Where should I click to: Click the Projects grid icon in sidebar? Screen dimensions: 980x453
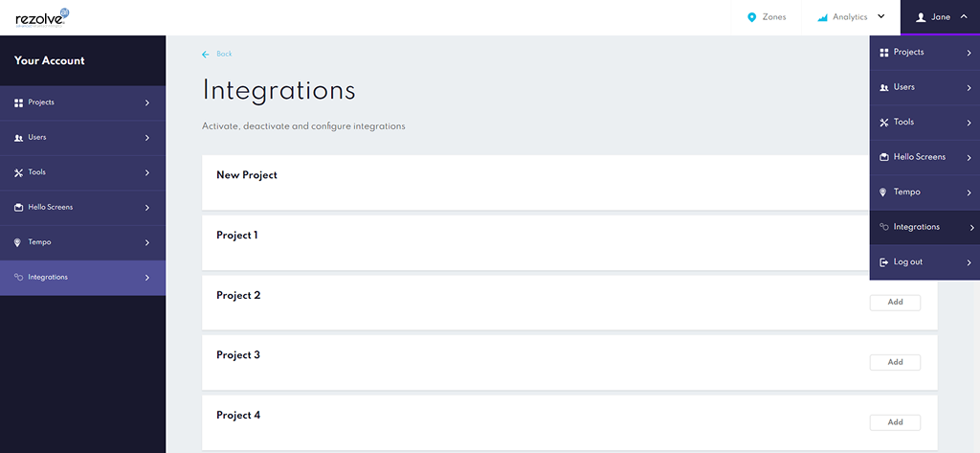18,102
